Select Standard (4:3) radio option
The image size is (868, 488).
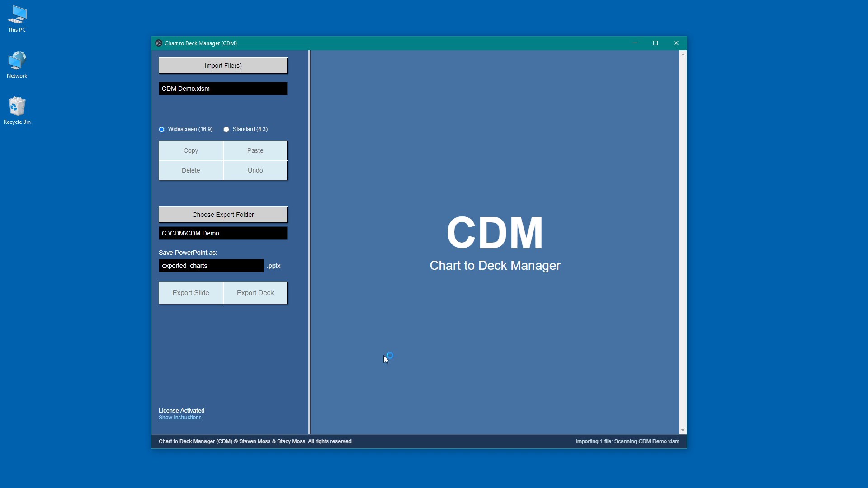pyautogui.click(x=226, y=130)
